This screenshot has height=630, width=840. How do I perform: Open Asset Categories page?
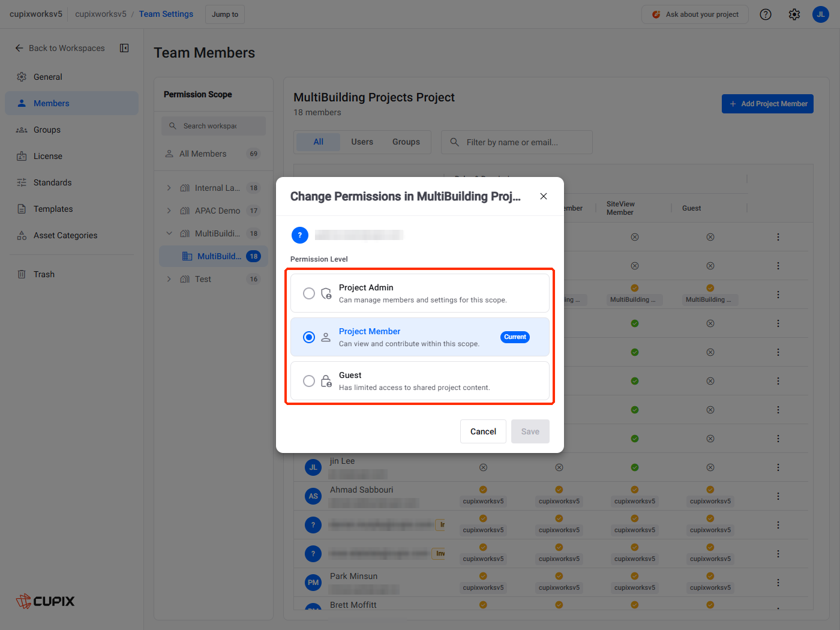pos(71,235)
